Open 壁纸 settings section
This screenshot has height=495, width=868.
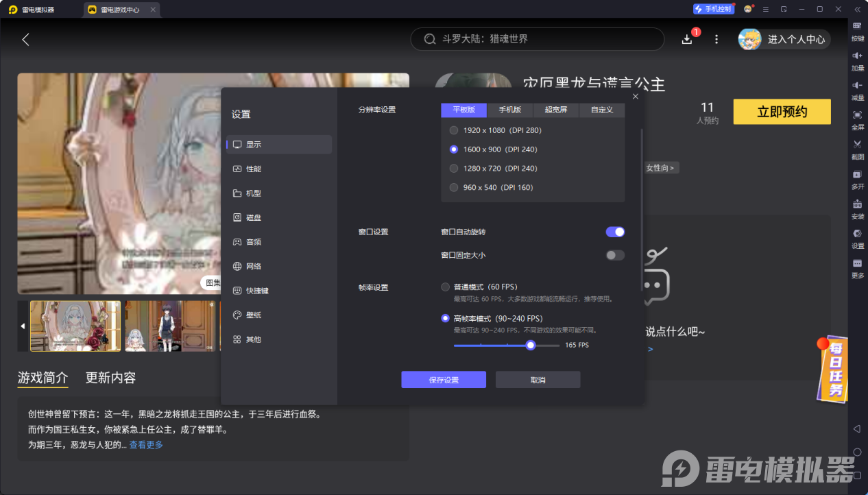click(x=279, y=315)
